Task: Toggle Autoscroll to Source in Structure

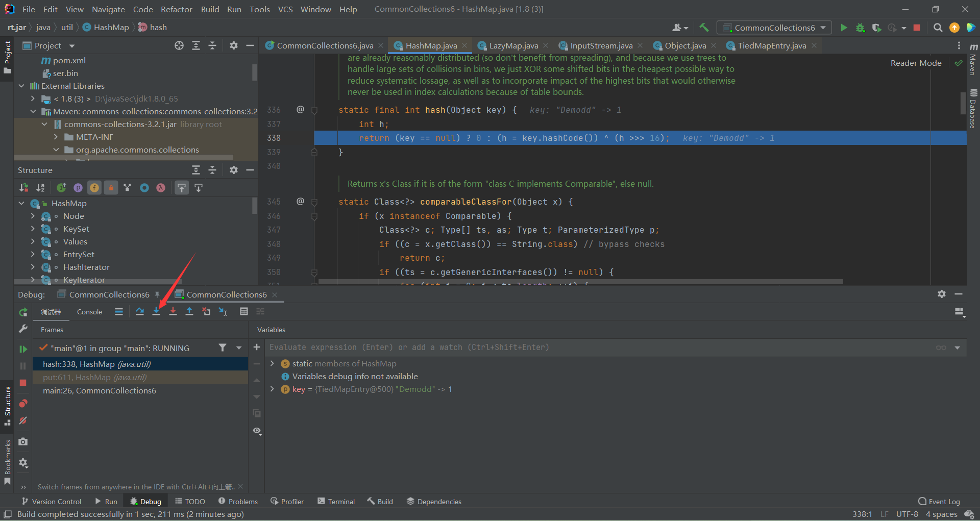Action: [x=182, y=188]
